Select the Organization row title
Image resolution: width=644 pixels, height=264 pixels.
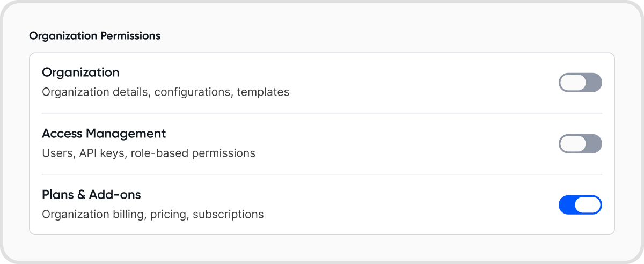(80, 72)
